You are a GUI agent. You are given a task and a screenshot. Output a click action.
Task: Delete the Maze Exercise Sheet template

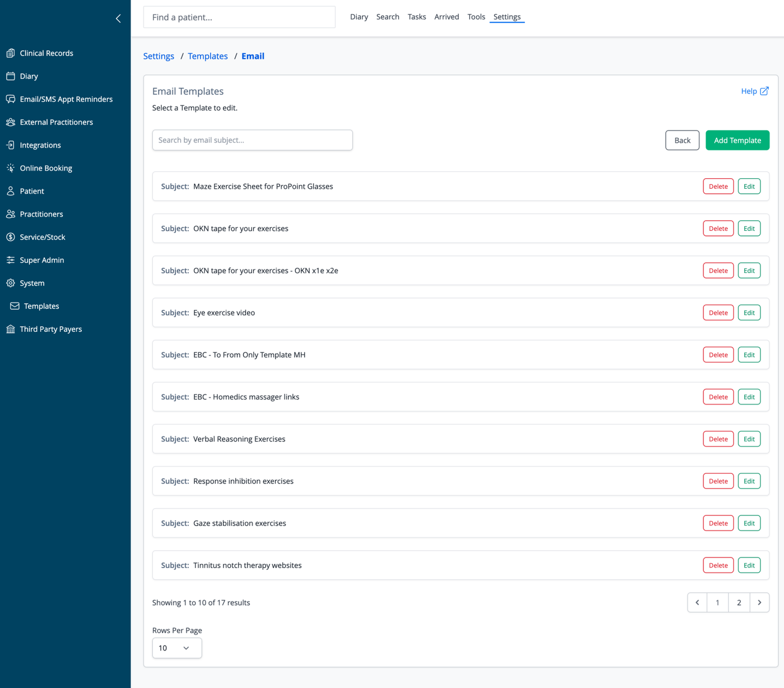coord(718,187)
